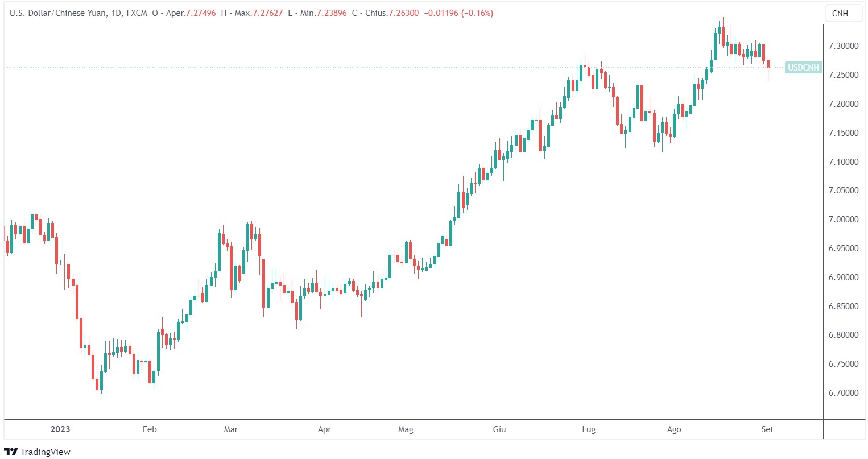Click the Min low value 7.23896
Screen dimensions: 868x459
click(x=330, y=13)
